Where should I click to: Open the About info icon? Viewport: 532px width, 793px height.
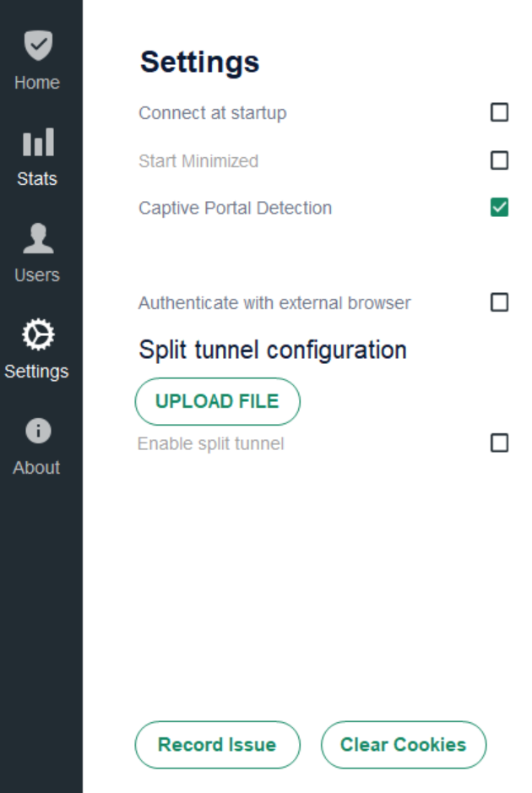pyautogui.click(x=37, y=432)
